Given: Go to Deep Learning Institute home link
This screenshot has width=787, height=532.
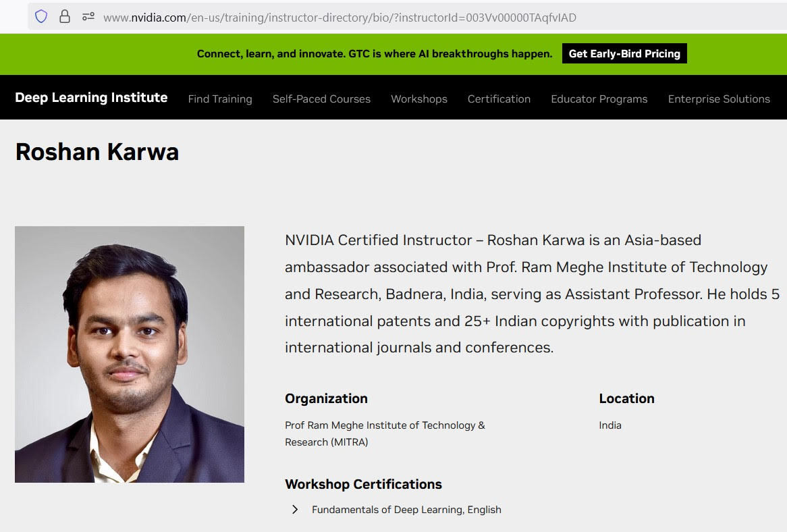Looking at the screenshot, I should pyautogui.click(x=91, y=98).
